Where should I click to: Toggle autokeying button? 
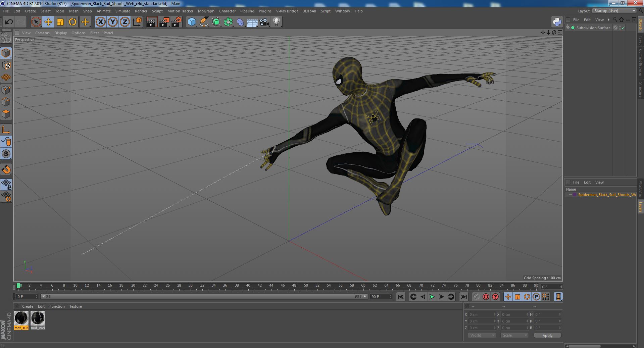point(486,297)
